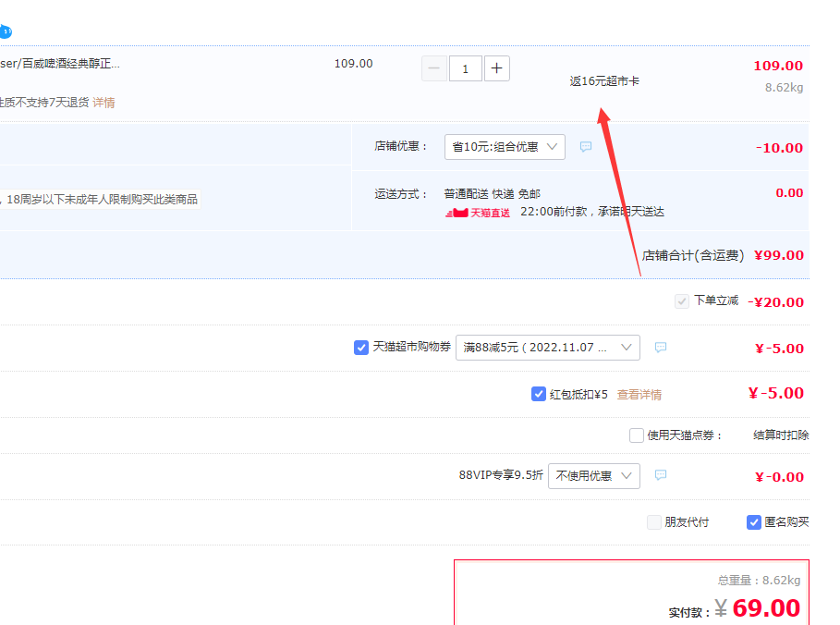
Task: Open the 详情 link about 7-day returns
Action: (x=103, y=103)
